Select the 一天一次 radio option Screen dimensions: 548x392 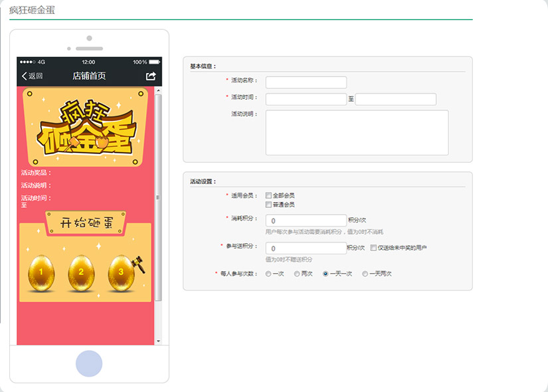pos(325,274)
